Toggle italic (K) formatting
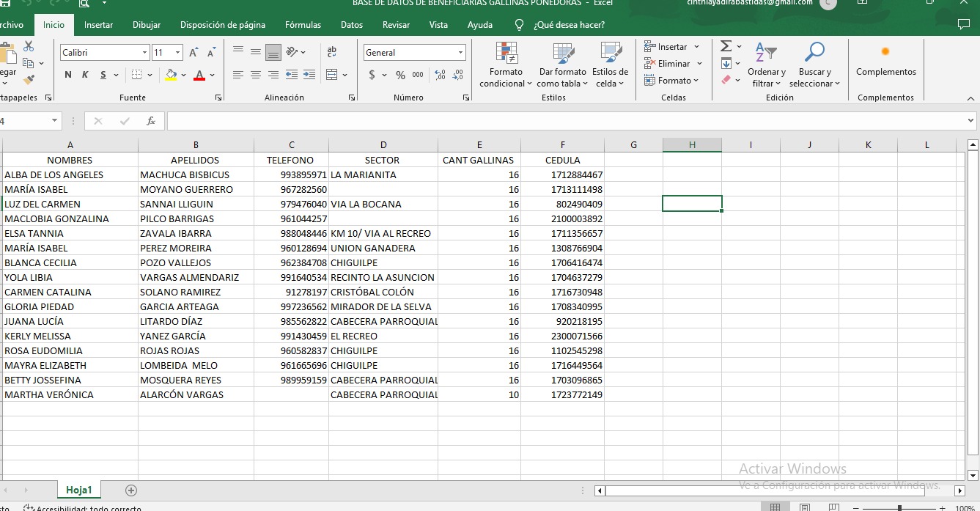Image resolution: width=980 pixels, height=511 pixels. [85, 75]
